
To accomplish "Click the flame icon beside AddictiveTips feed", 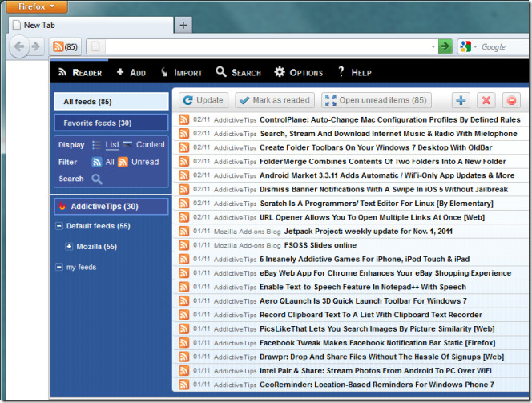I will 62,206.
